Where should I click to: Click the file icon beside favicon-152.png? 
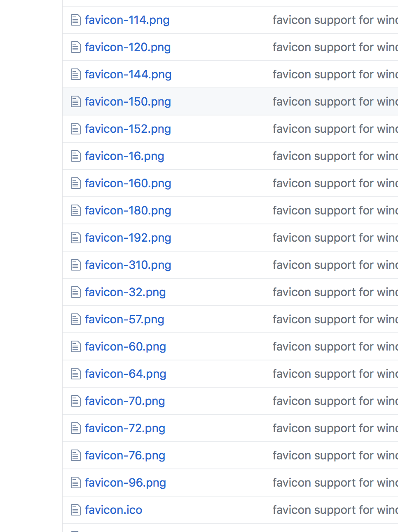76,129
